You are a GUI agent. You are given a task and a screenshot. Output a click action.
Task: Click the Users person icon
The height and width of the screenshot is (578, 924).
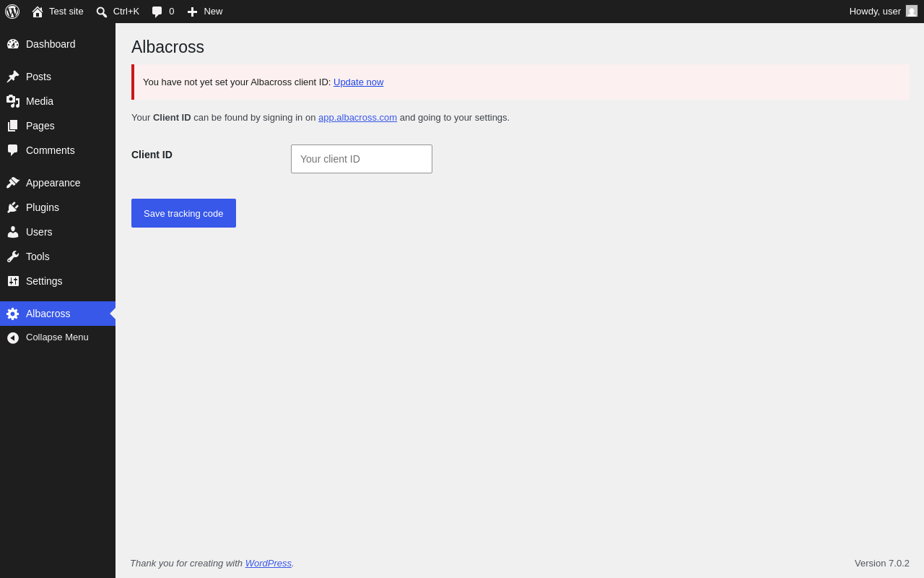(13, 232)
